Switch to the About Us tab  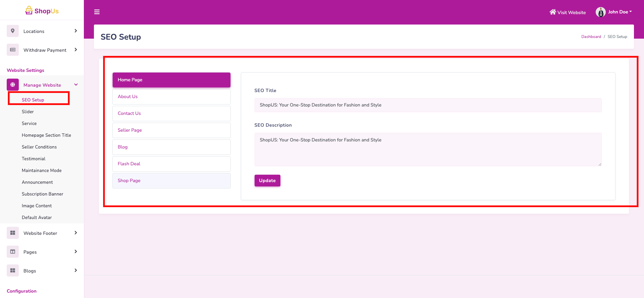171,97
